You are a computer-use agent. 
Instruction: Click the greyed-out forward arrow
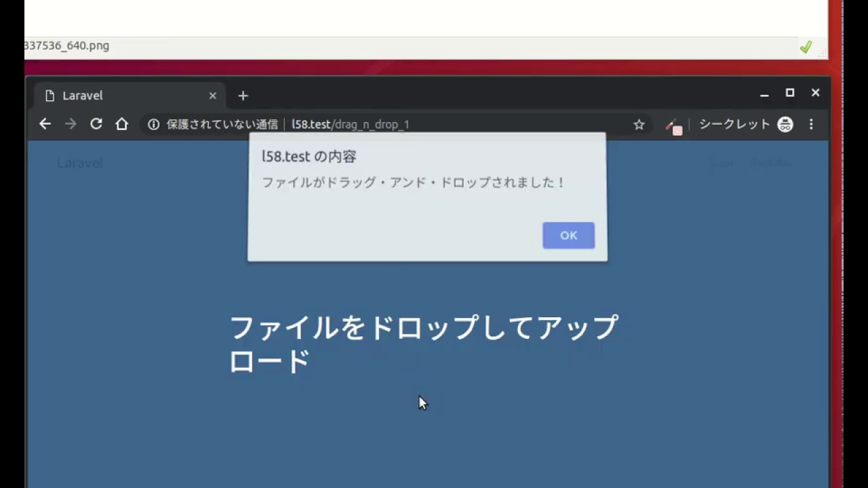point(71,124)
